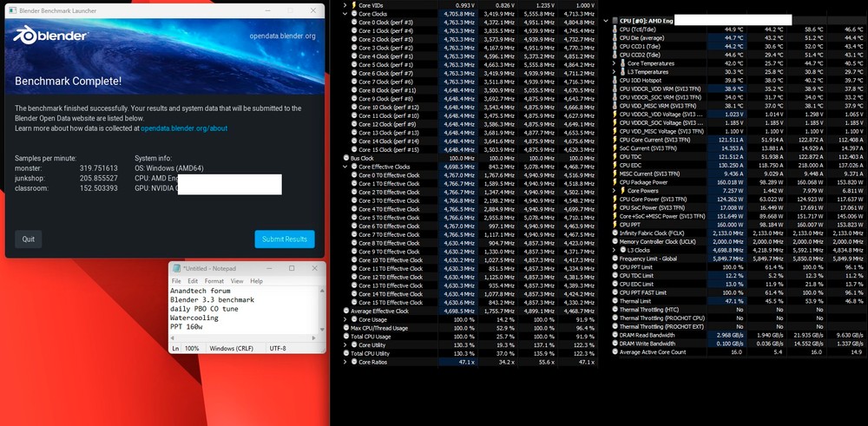The height and width of the screenshot is (426, 868).
Task: Click the icon beside Max CPU/Thread Usage
Action: (x=346, y=328)
